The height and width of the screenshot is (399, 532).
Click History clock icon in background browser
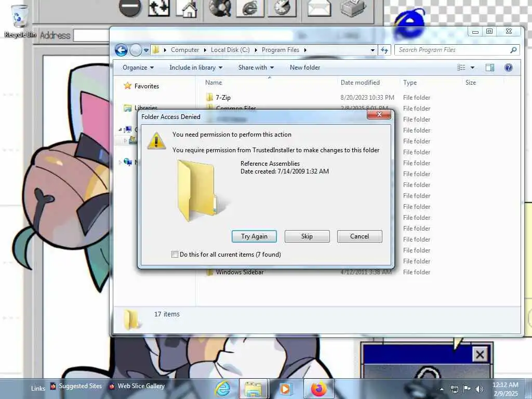(282, 8)
